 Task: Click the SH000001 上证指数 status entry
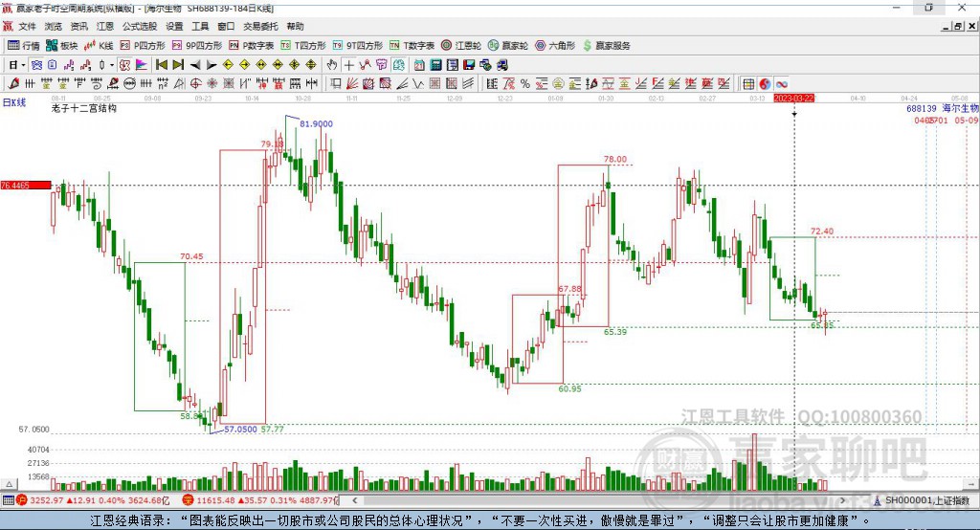pos(926,500)
